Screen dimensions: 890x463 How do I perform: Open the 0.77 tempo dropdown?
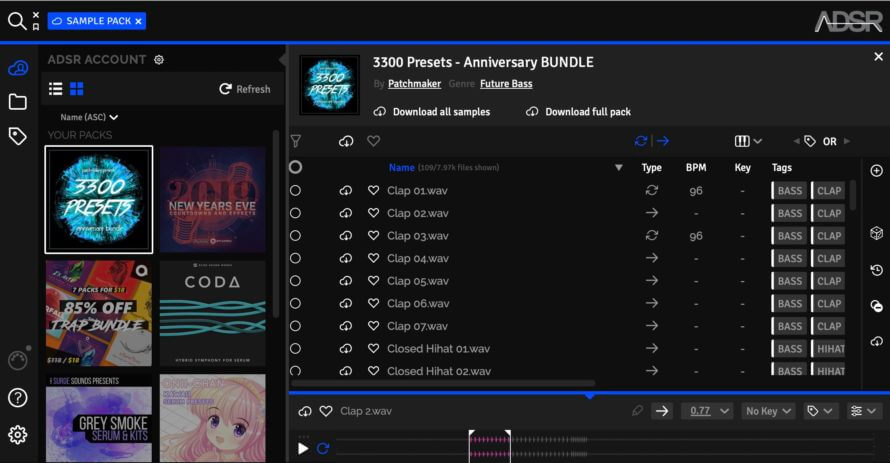click(x=707, y=411)
